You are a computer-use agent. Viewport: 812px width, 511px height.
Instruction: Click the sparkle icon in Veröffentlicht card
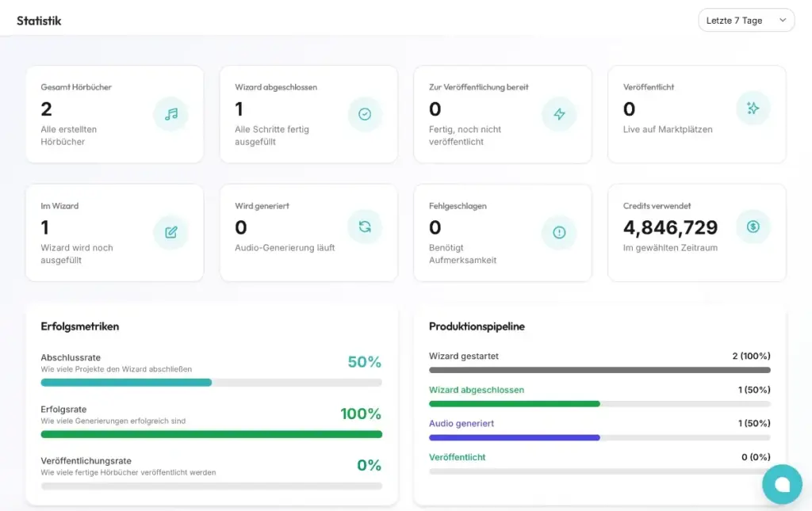(753, 108)
